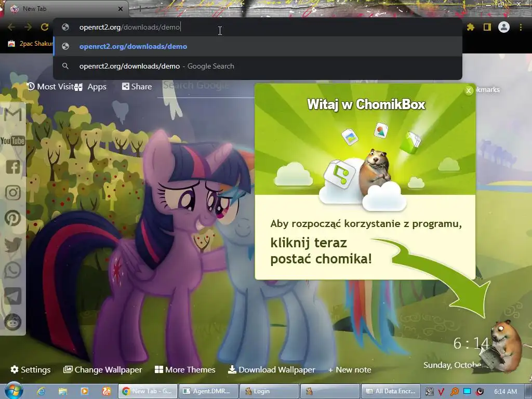Select the Google Search suggestion for openrct2.org
532x399 pixels.
coord(258,66)
